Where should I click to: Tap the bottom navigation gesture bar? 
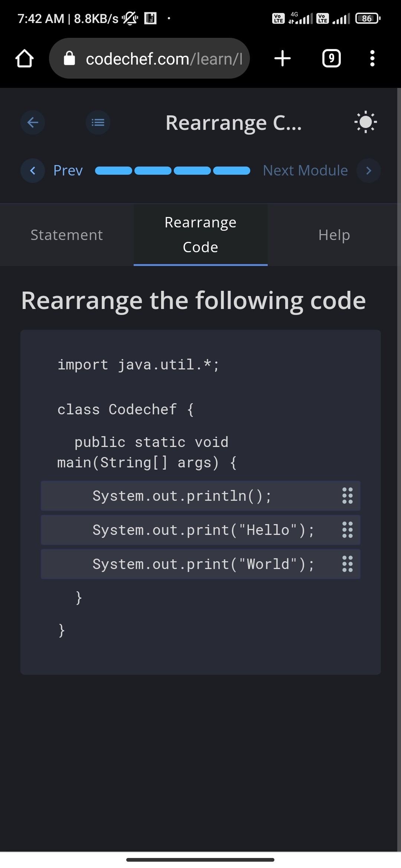pos(200,859)
